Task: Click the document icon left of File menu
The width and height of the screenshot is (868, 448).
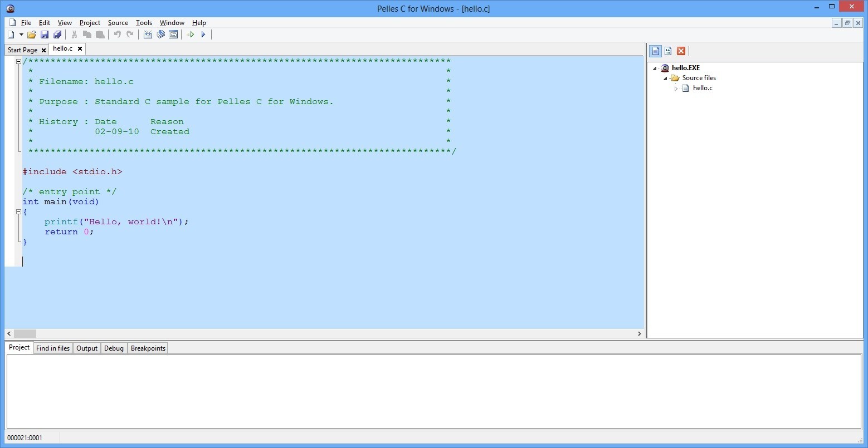Action: coord(12,23)
